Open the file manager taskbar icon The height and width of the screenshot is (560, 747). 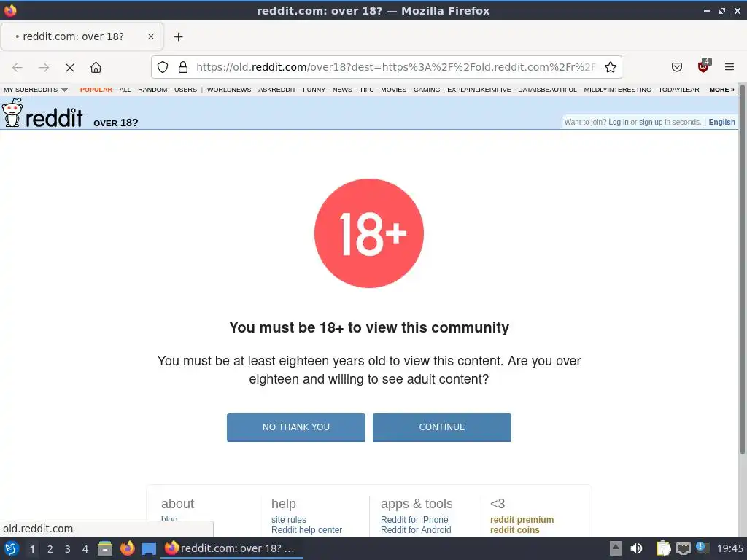105,548
